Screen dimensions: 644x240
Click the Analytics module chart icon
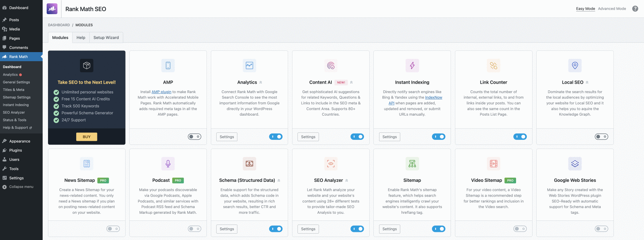coord(249,66)
